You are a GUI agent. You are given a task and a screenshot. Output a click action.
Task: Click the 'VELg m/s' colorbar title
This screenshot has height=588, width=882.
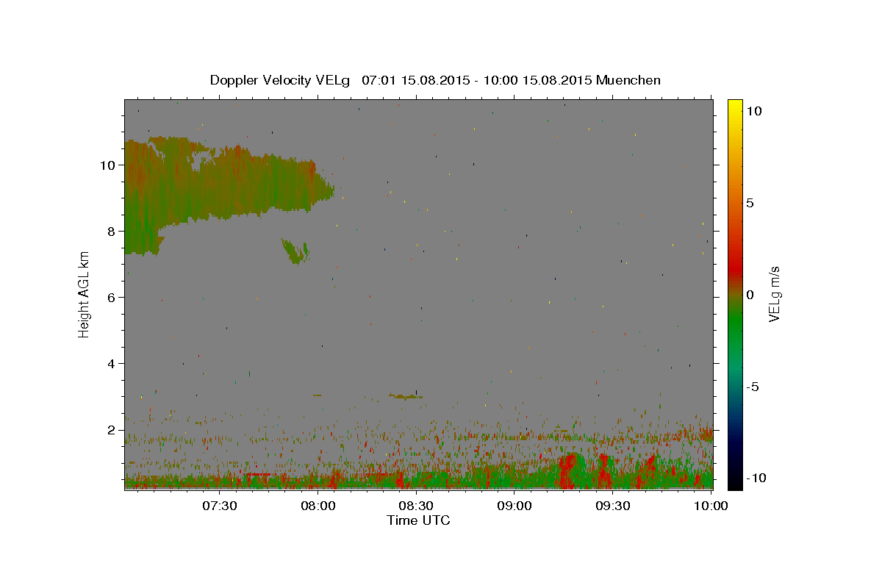pos(774,295)
